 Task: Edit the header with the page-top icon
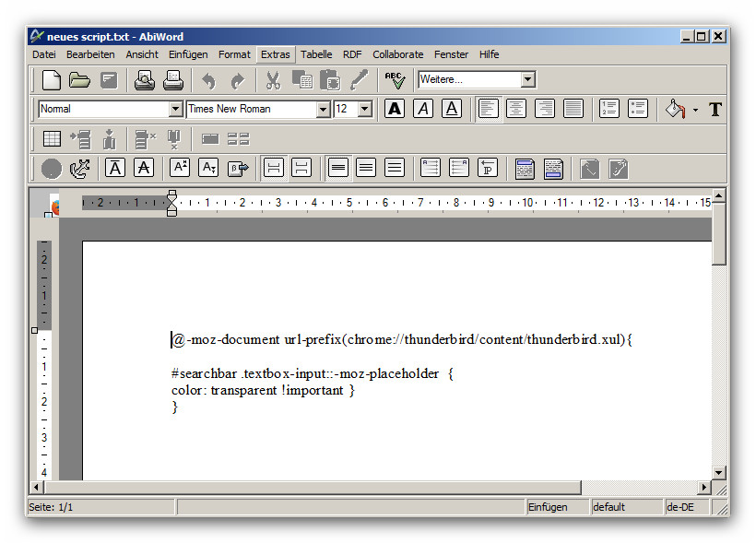pyautogui.click(x=525, y=169)
